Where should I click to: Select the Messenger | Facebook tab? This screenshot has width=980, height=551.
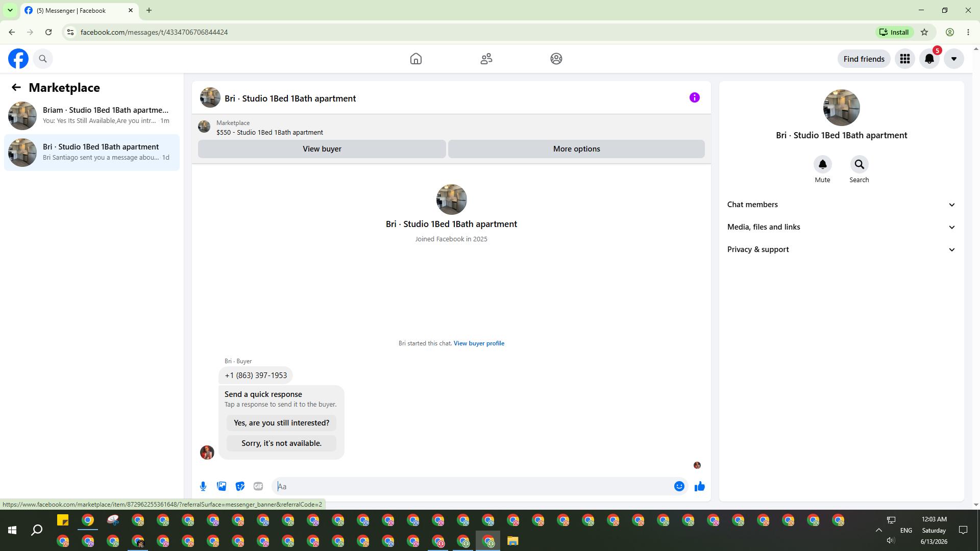(x=79, y=10)
